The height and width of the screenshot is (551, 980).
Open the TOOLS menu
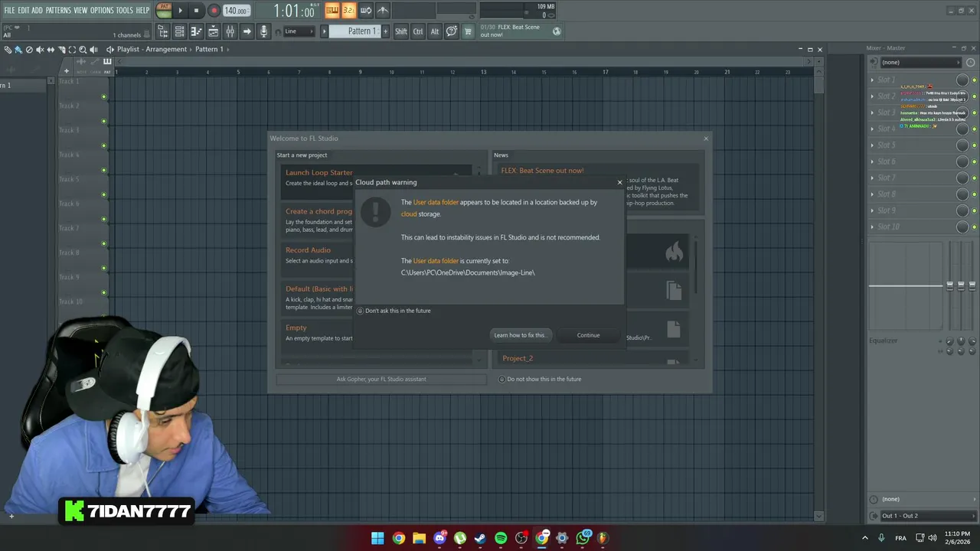point(124,10)
